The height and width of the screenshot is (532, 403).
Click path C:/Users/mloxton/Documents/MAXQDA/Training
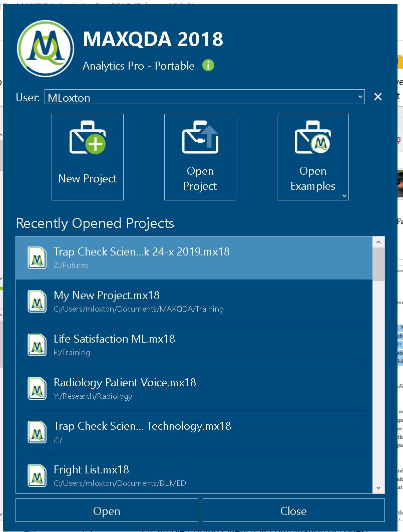coord(139,309)
